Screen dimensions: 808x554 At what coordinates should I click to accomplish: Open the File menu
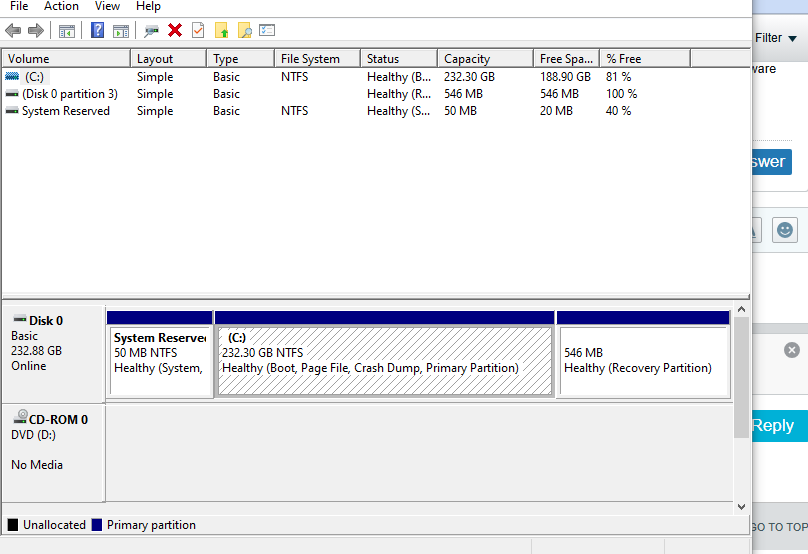coord(19,6)
